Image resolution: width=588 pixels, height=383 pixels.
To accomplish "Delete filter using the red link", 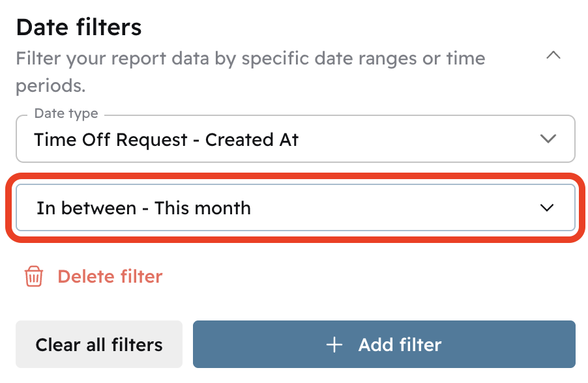I will click(x=110, y=276).
